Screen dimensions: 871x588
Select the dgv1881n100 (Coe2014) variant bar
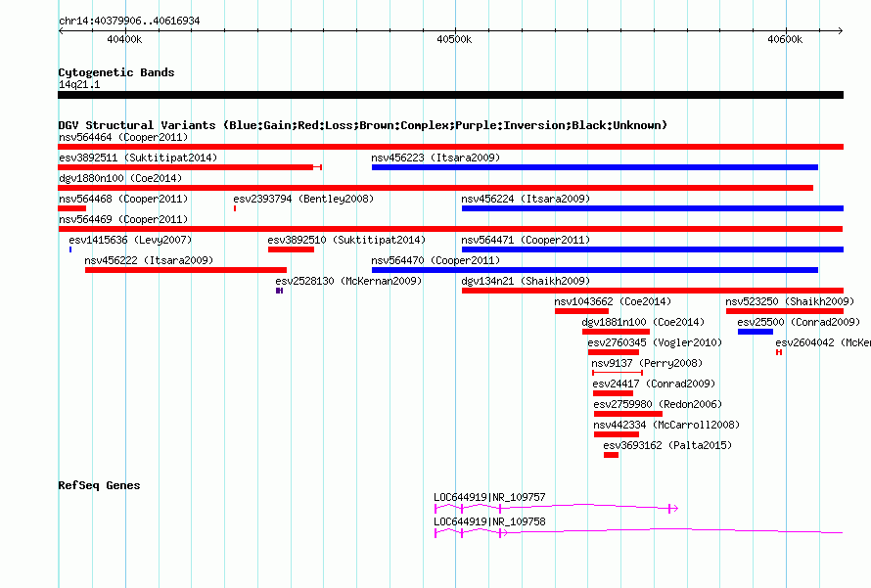(616, 332)
